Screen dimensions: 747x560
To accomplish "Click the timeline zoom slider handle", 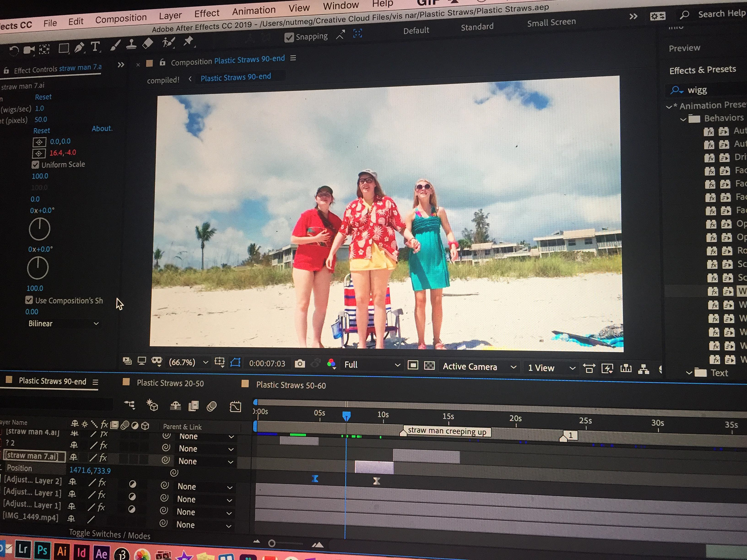I will click(x=272, y=543).
